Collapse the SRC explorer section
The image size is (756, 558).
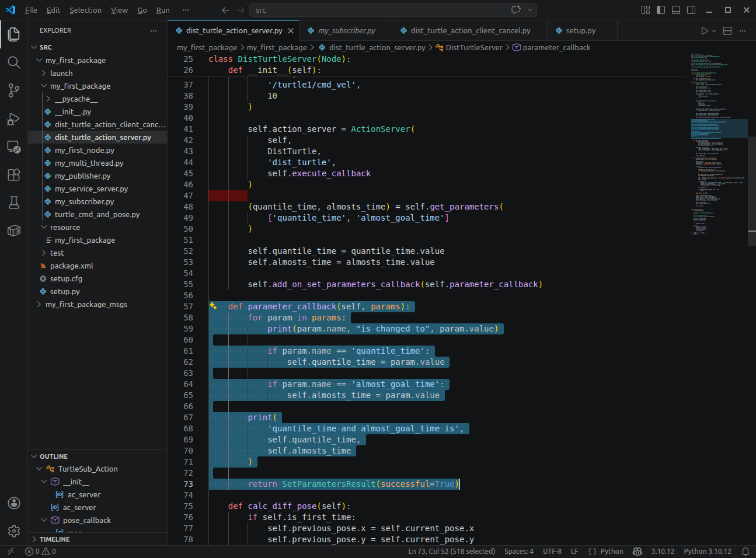[34, 47]
